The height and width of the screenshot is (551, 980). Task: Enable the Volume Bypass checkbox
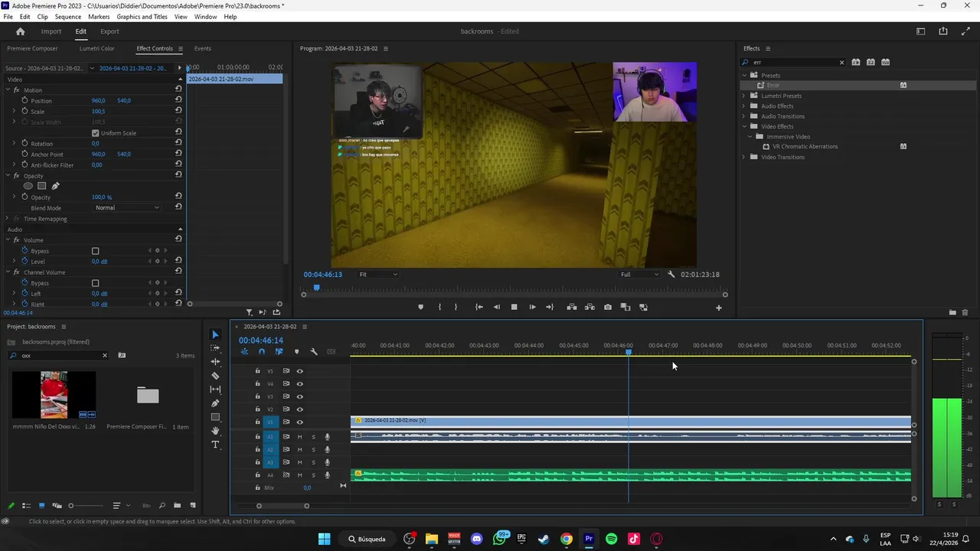(96, 251)
